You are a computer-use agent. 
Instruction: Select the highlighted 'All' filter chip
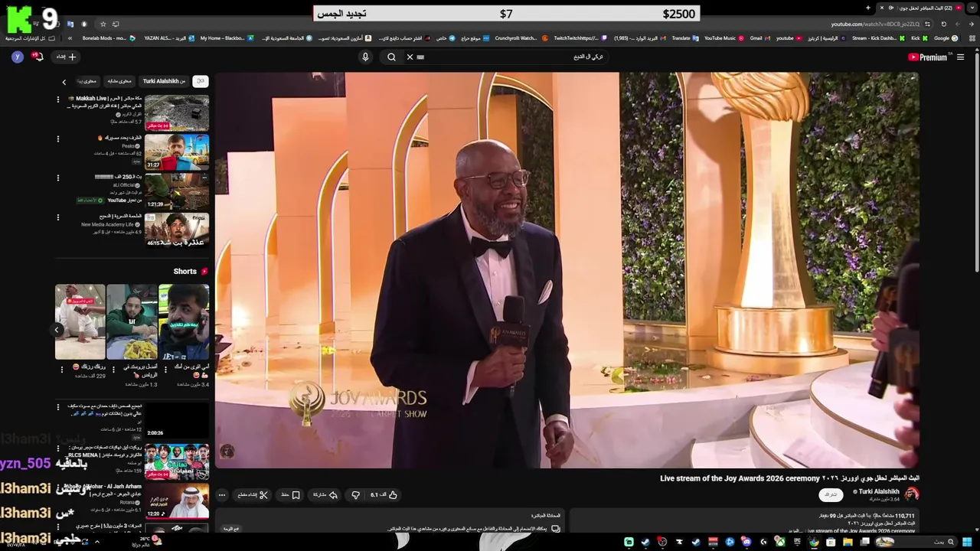(x=200, y=81)
